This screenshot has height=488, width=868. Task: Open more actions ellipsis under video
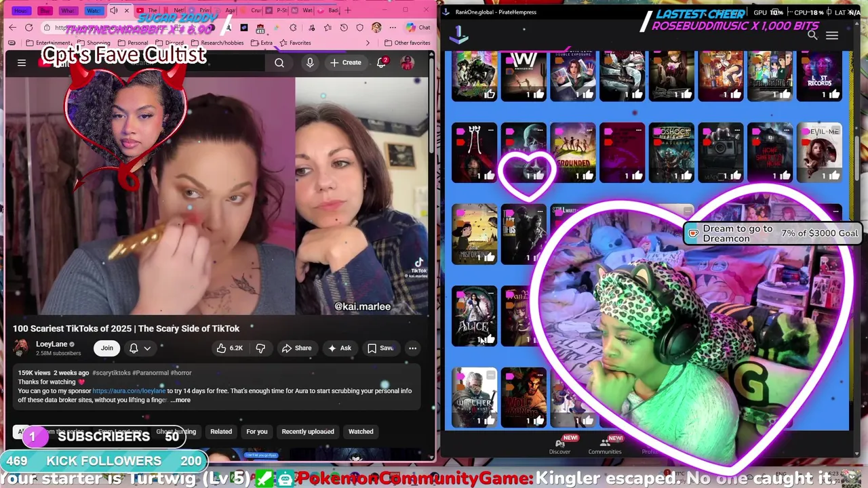click(x=412, y=348)
